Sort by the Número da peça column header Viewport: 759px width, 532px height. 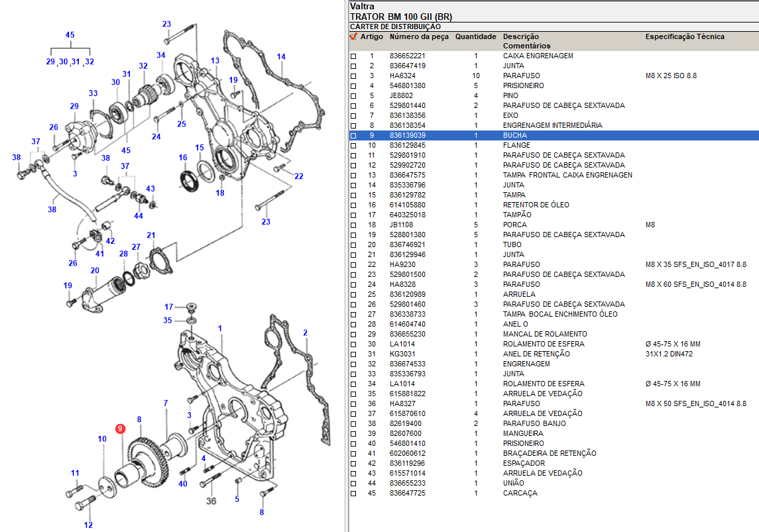418,36
